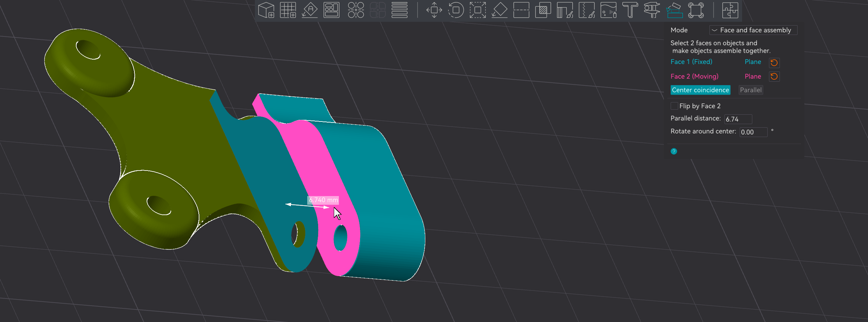Toggle the Flip by Face 2 checkbox
This screenshot has width=868, height=322.
point(674,106)
